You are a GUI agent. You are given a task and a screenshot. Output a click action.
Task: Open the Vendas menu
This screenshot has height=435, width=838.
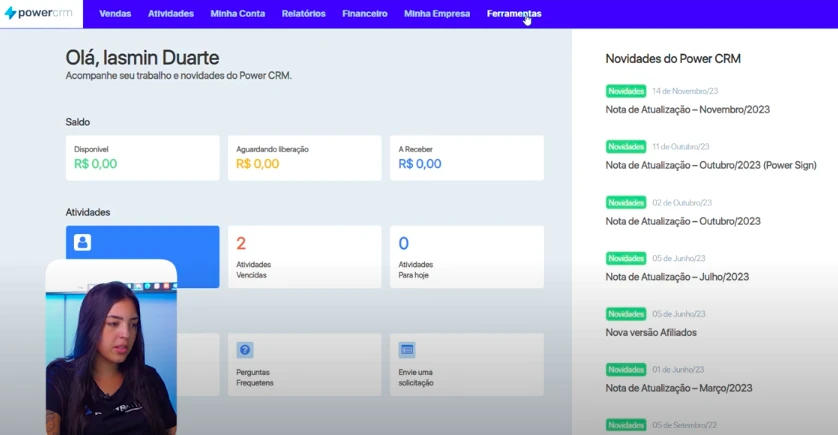point(115,14)
